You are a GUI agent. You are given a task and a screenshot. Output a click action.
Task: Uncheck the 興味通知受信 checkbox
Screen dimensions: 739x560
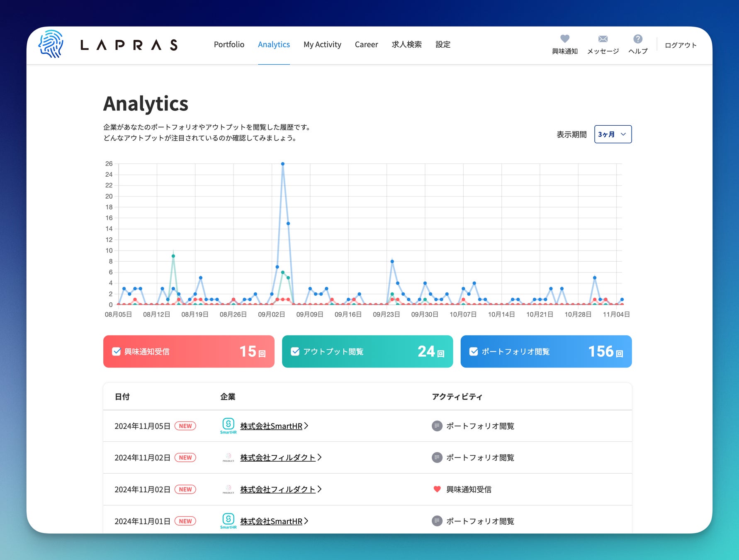[117, 351]
